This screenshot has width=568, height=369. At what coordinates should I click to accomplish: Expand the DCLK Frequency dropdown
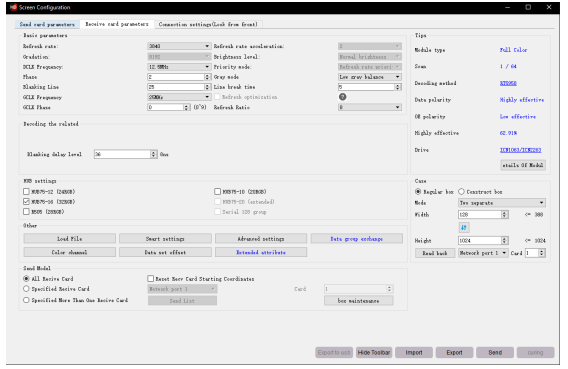[x=179, y=67]
